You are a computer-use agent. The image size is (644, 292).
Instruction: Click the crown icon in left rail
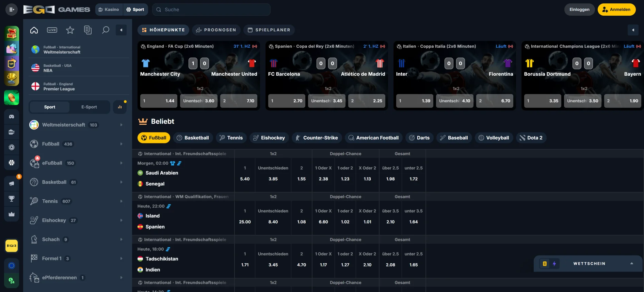tap(12, 214)
